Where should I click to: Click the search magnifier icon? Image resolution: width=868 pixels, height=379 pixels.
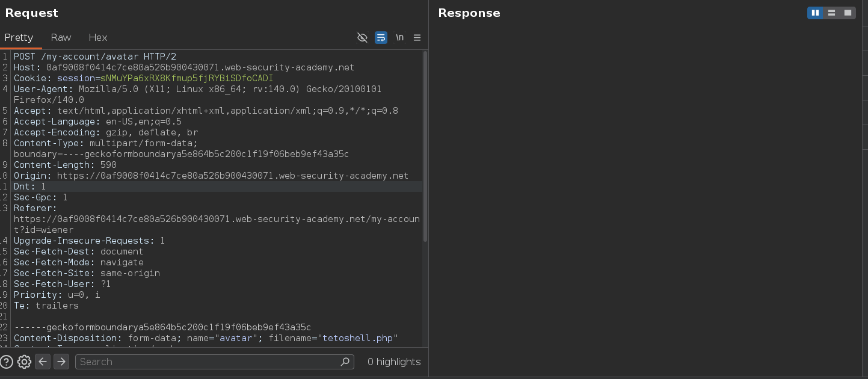point(345,362)
